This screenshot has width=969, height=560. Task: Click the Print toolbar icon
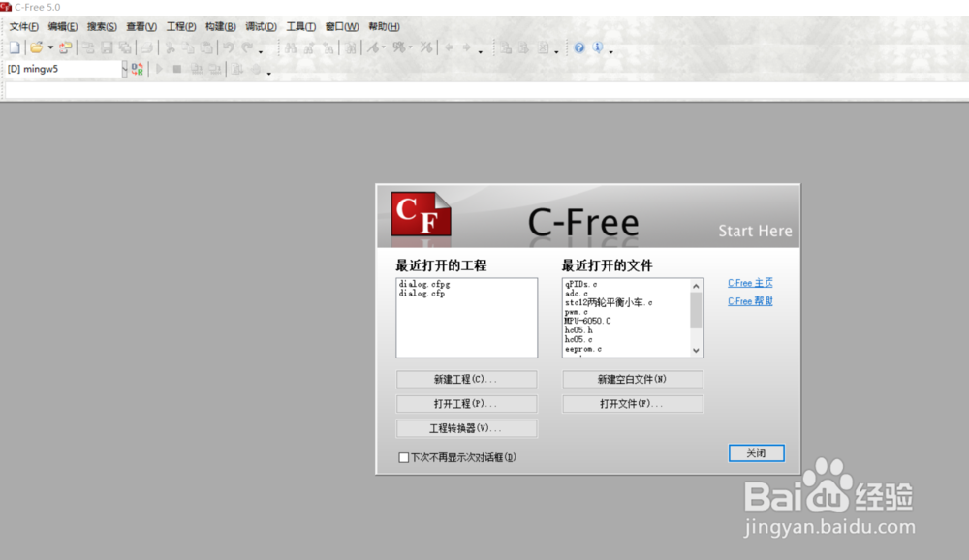[x=146, y=47]
